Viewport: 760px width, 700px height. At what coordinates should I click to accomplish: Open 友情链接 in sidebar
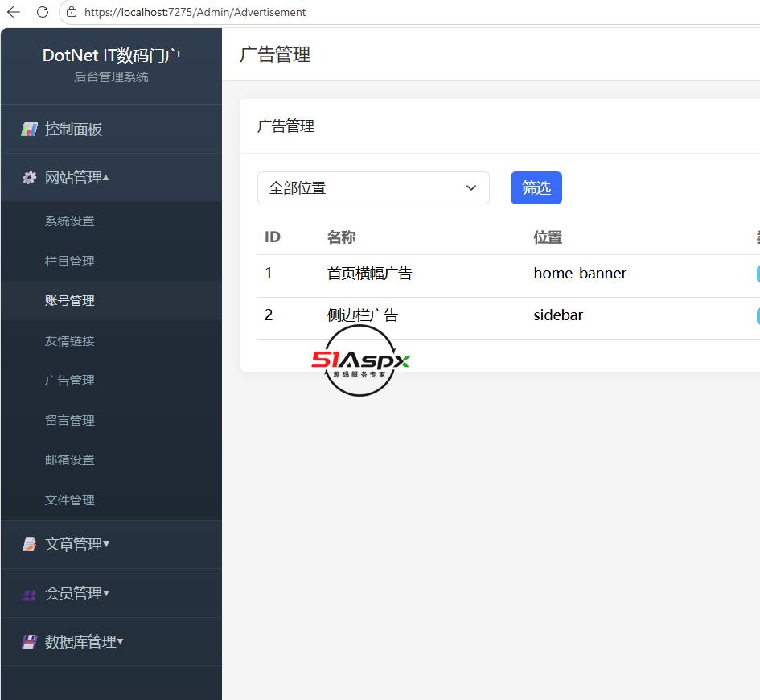point(70,341)
